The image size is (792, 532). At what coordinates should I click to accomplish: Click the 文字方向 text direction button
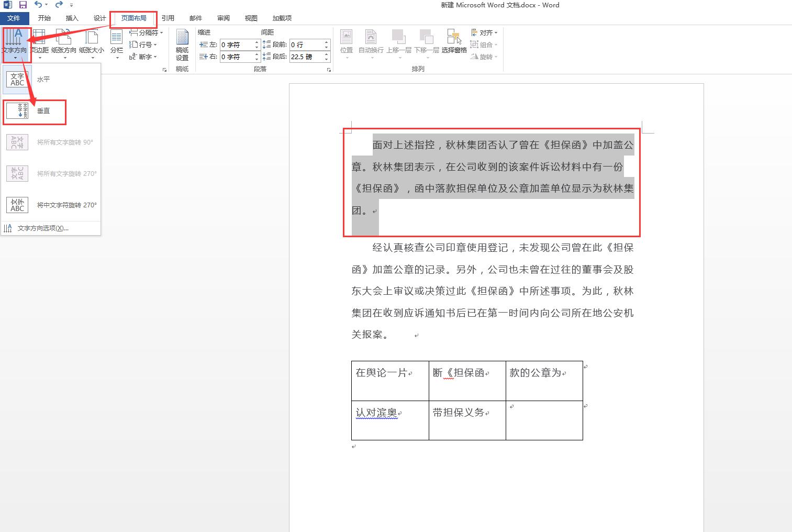click(14, 44)
